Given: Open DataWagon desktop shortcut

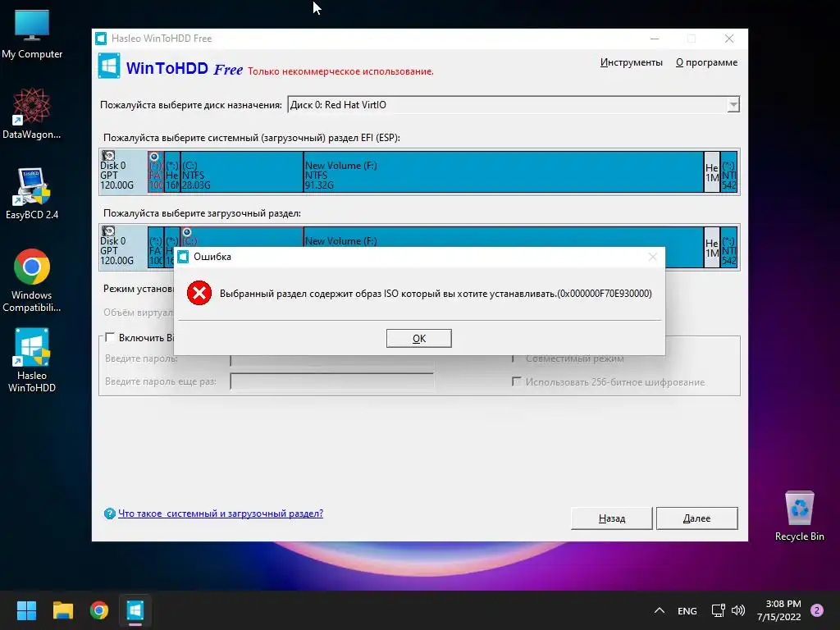Looking at the screenshot, I should click(x=32, y=113).
